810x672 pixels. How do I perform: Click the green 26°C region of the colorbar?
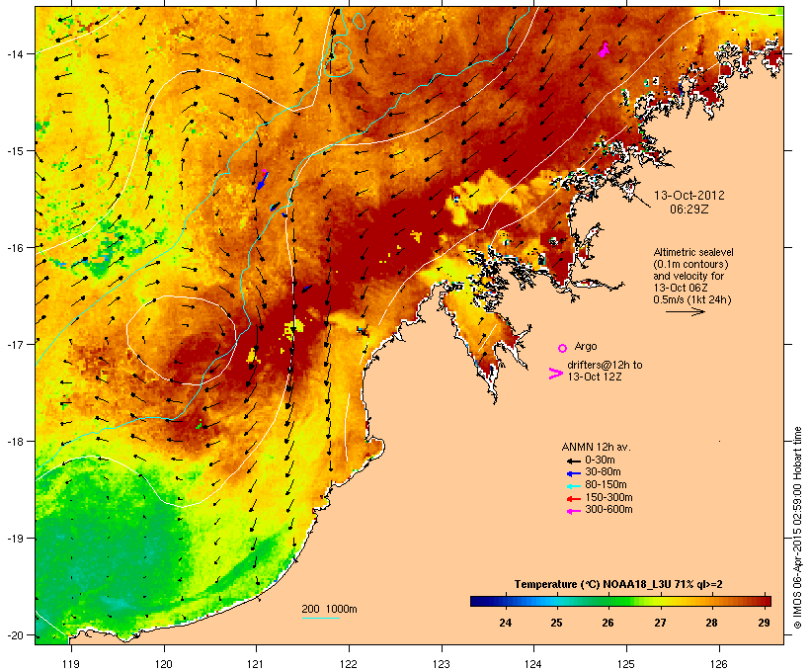click(x=608, y=601)
